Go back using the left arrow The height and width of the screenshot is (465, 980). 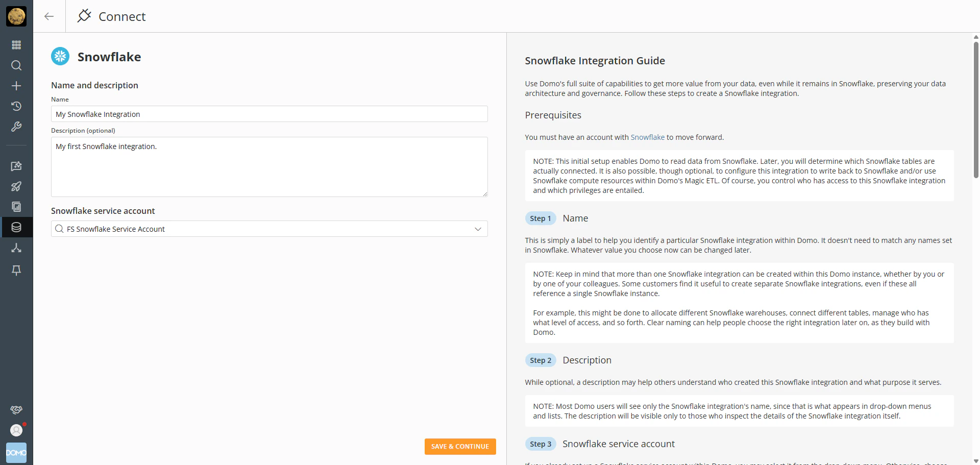(49, 16)
